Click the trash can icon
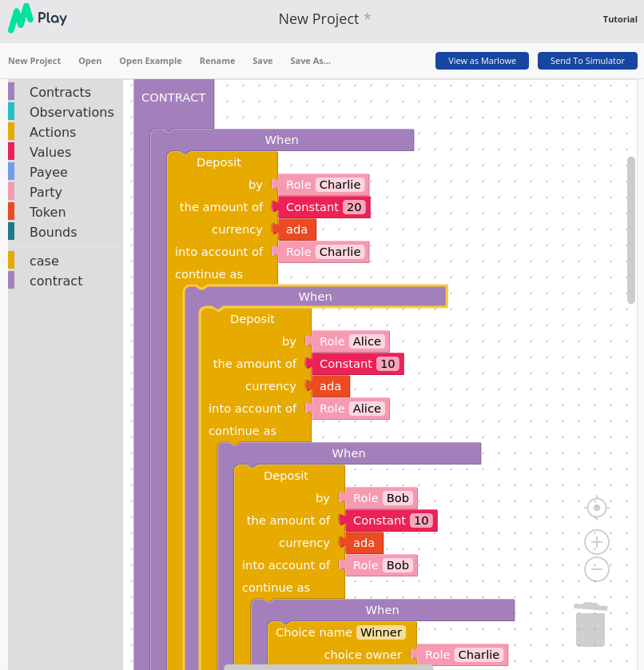The height and width of the screenshot is (670, 644). click(x=590, y=624)
